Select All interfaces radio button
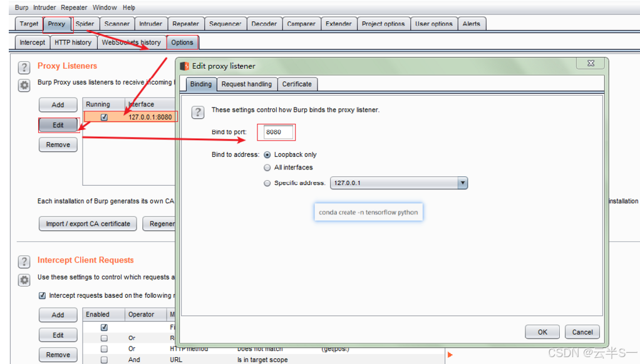Screen dimensions: 640x364 267,168
